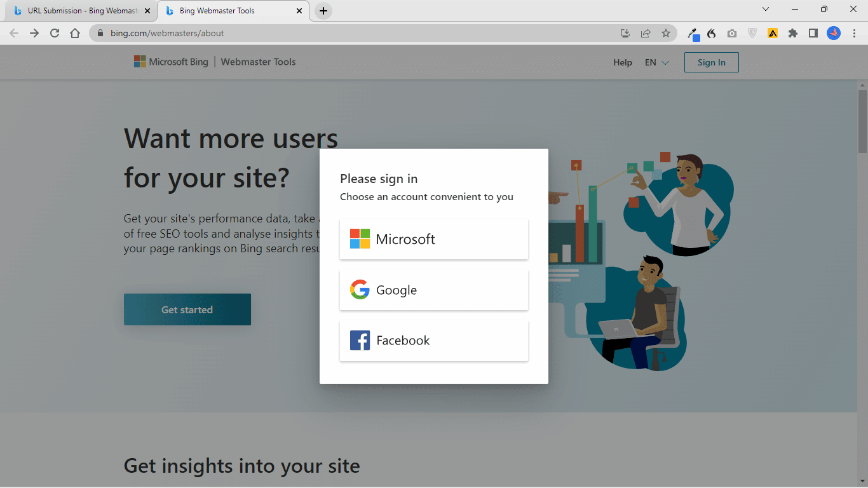The height and width of the screenshot is (488, 868).
Task: Open the yellow triangle extension
Action: (772, 33)
